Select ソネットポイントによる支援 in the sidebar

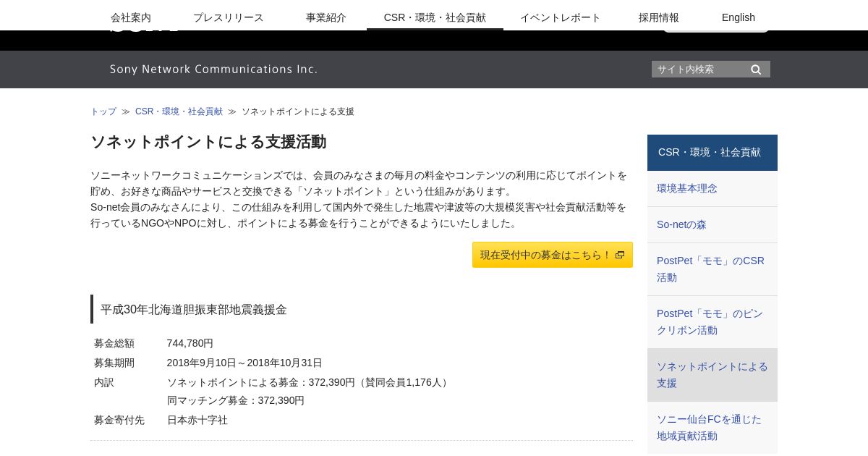[712, 375]
